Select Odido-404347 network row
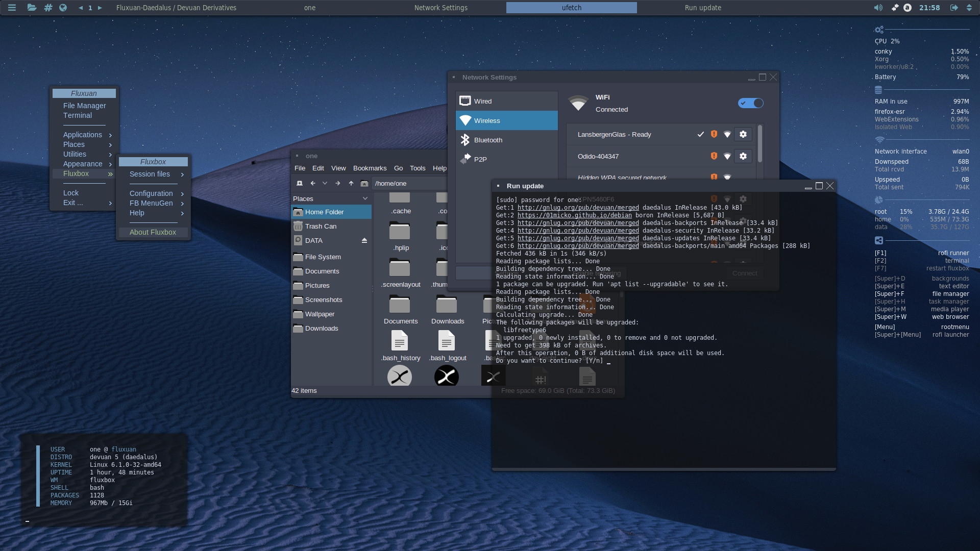Screen dimensions: 980x551 [661, 156]
